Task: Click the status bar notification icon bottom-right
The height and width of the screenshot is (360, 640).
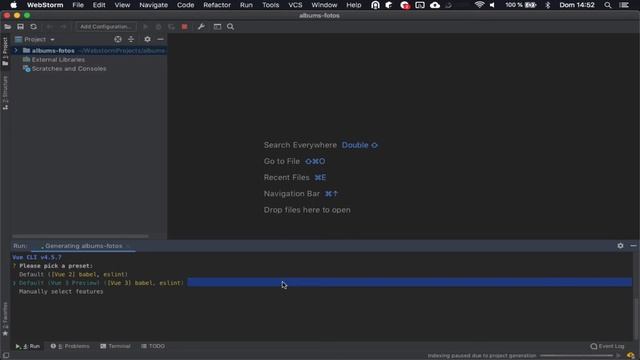Action: (631, 356)
